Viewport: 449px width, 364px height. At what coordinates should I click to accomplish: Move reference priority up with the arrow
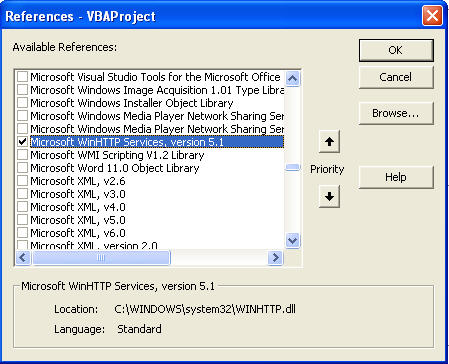(x=329, y=142)
